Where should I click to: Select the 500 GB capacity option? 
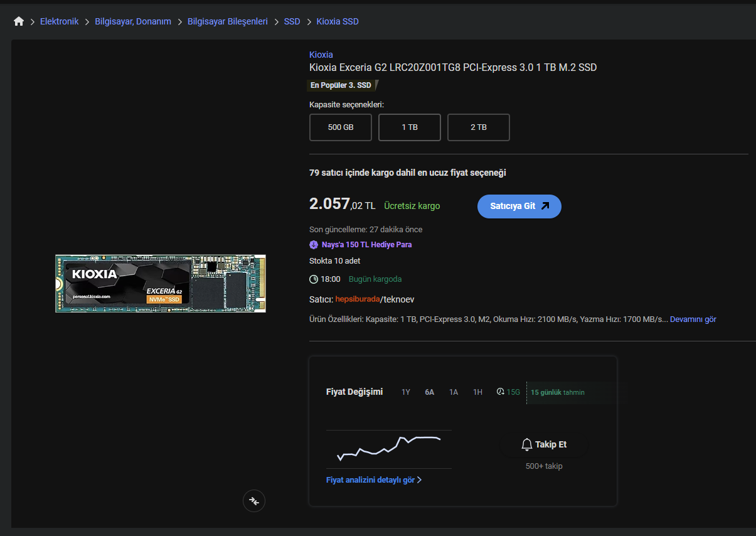(x=341, y=127)
